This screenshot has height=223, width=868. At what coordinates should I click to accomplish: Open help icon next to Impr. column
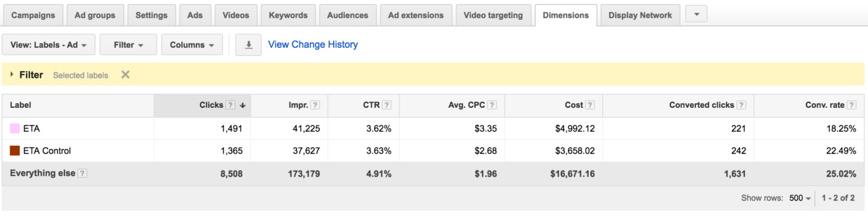point(315,105)
